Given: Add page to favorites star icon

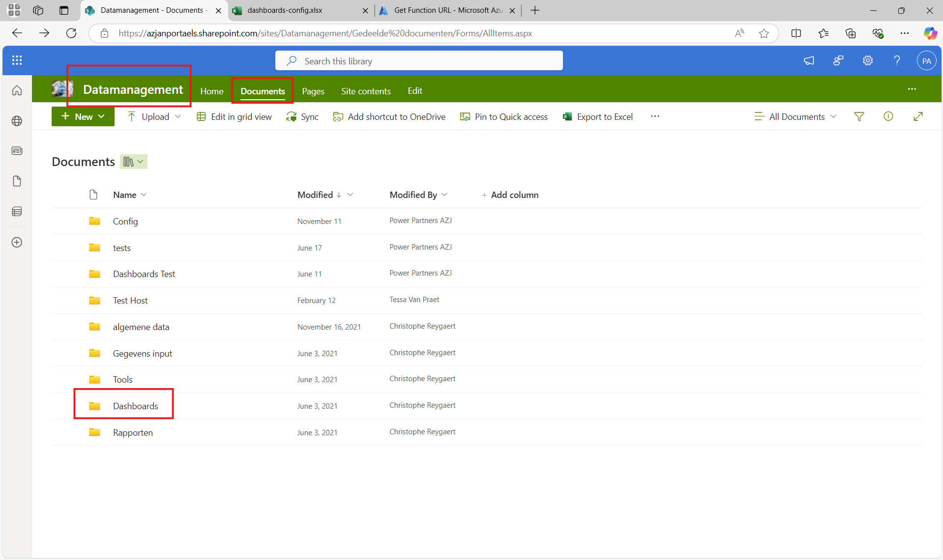Looking at the screenshot, I should pyautogui.click(x=764, y=33).
